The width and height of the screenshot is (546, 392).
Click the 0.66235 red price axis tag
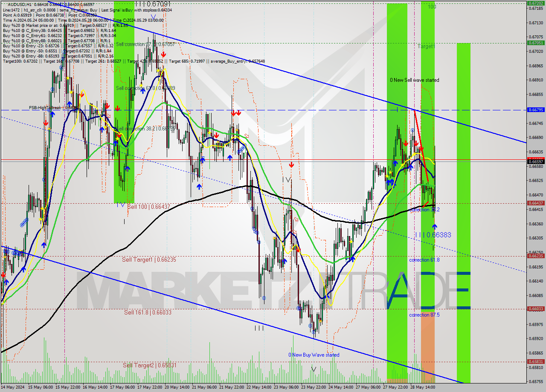tap(535, 256)
